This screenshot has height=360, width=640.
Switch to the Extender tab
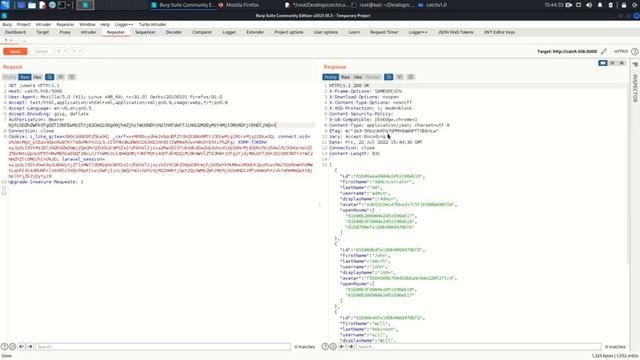[255, 32]
